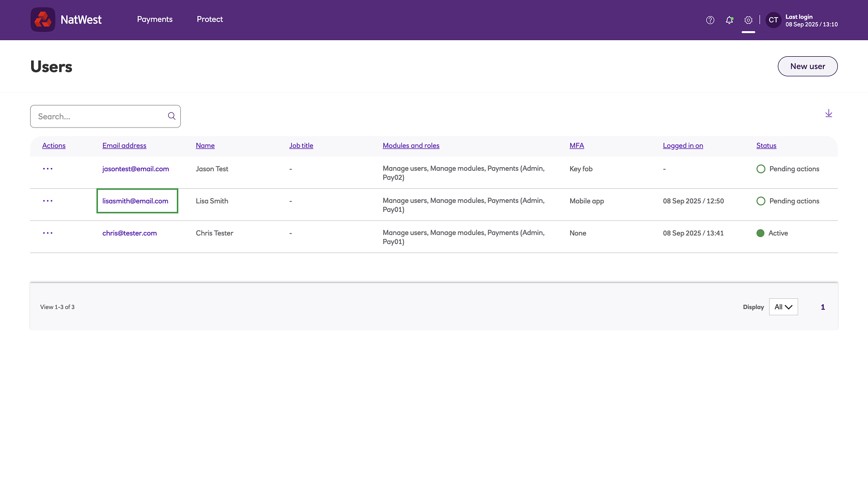Viewport: 868px width, 480px height.
Task: Click the New user button
Action: pos(808,66)
